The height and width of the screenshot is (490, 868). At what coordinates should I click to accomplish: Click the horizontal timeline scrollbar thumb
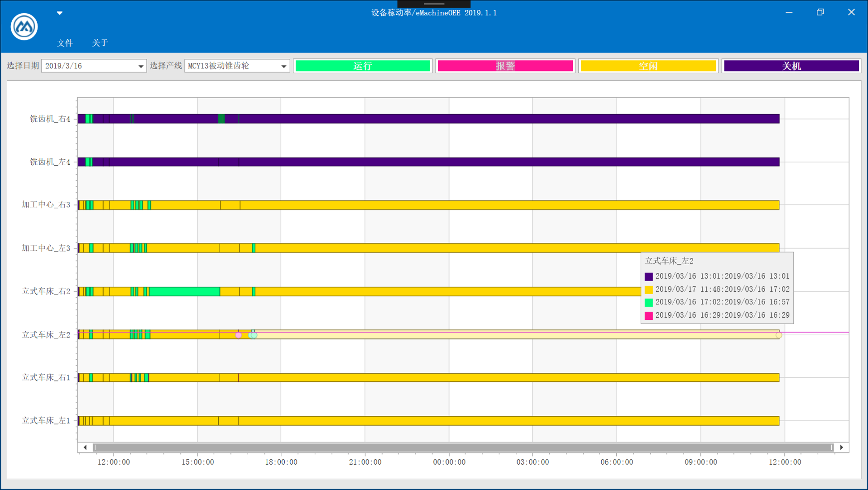pos(464,447)
